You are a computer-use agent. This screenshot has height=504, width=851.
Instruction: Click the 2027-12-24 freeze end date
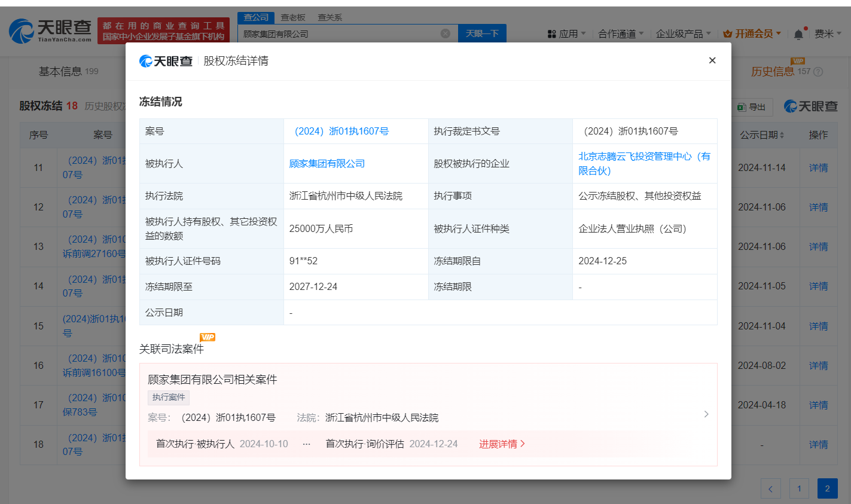click(313, 287)
